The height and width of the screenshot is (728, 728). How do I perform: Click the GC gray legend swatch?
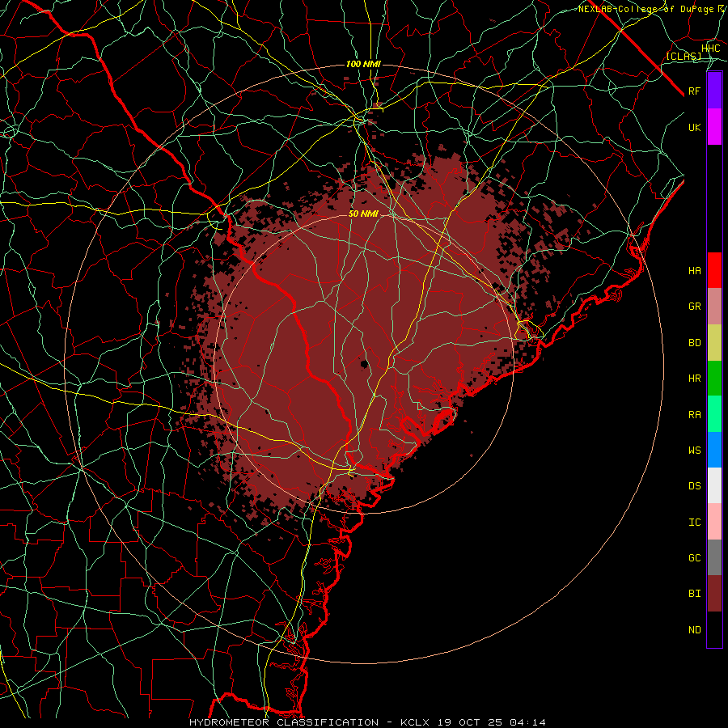click(714, 557)
